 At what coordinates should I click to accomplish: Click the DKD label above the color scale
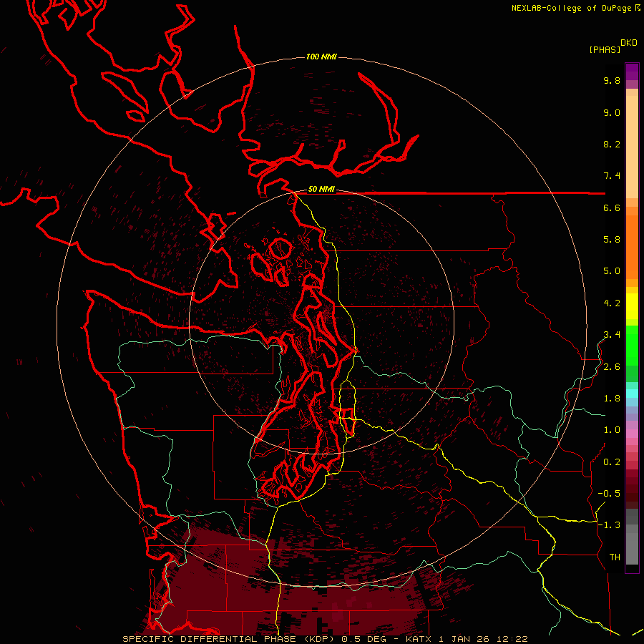point(629,42)
